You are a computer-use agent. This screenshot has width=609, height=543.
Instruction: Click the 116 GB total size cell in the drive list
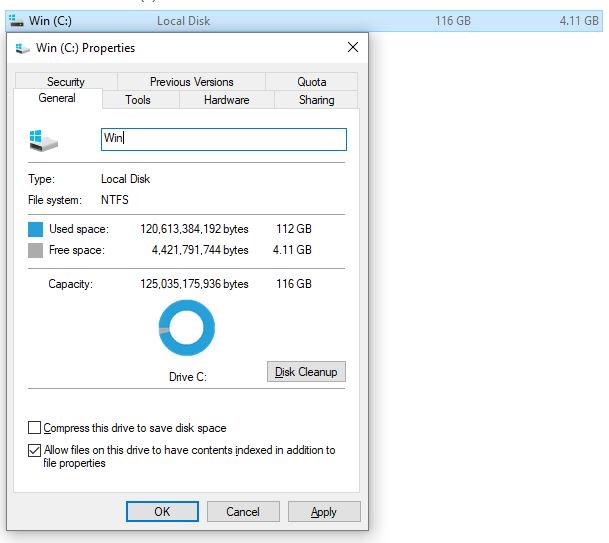coord(453,21)
